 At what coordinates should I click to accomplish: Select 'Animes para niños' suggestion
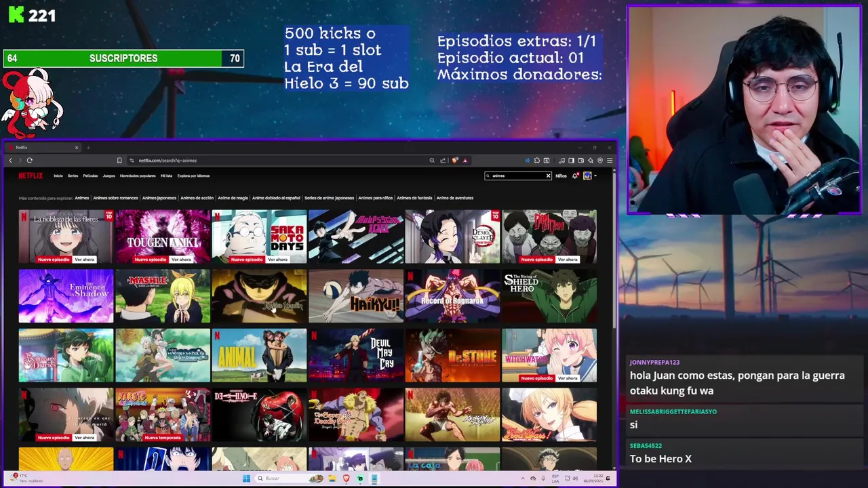(x=375, y=198)
